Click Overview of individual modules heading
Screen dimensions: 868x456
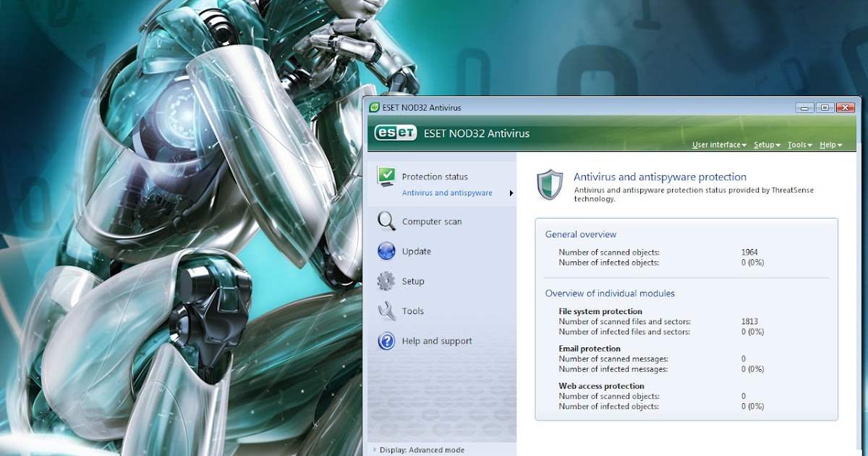pyautogui.click(x=610, y=293)
